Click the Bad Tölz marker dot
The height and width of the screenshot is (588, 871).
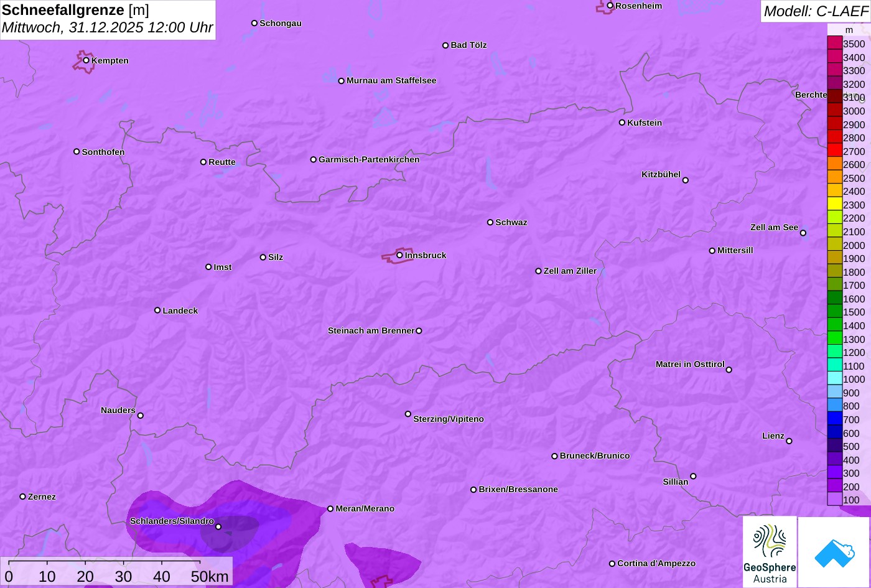[x=445, y=45]
